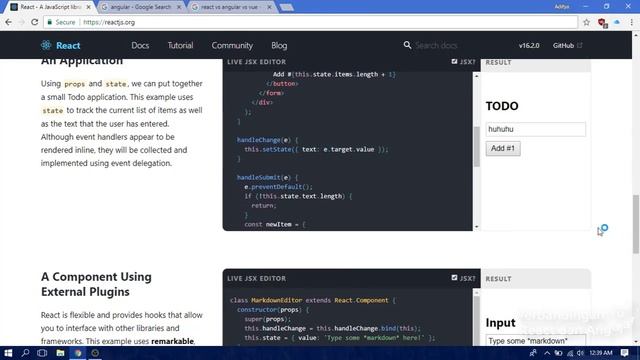Click the React logo in the header
Image resolution: width=640 pixels, height=360 pixels.
pyautogui.click(x=60, y=45)
